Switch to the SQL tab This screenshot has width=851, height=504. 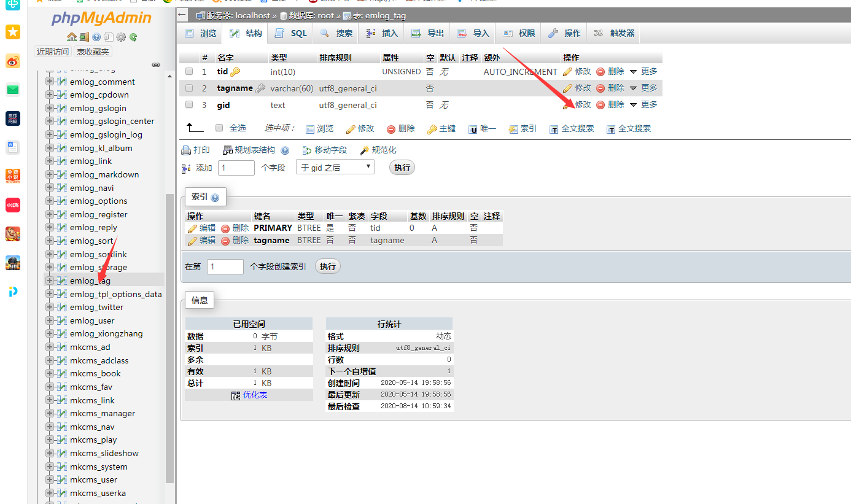tap(291, 34)
